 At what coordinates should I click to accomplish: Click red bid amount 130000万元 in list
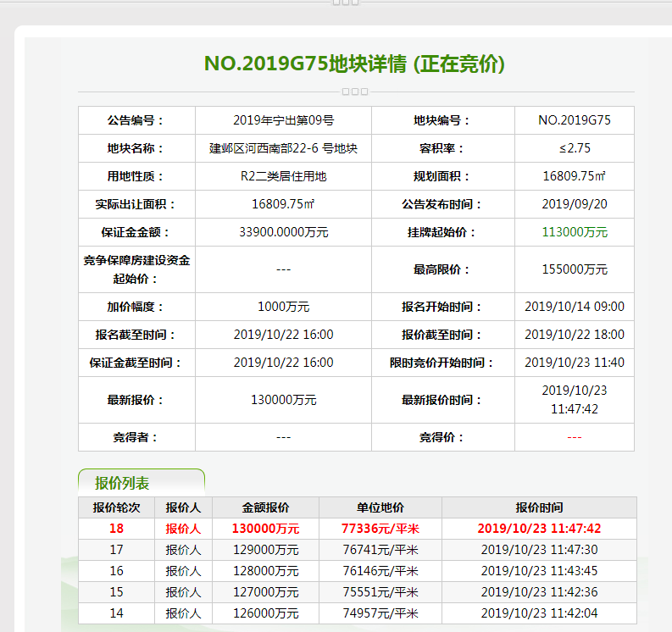266,529
